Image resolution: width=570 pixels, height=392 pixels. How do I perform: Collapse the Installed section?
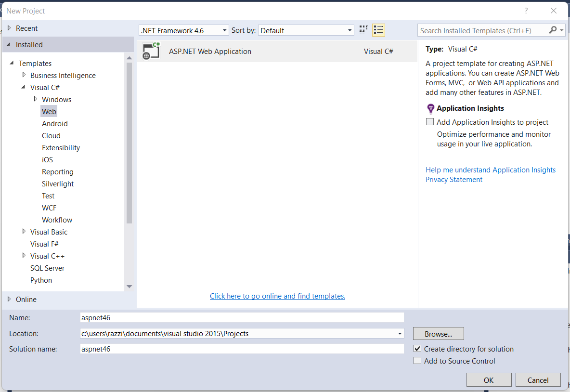pos(8,44)
